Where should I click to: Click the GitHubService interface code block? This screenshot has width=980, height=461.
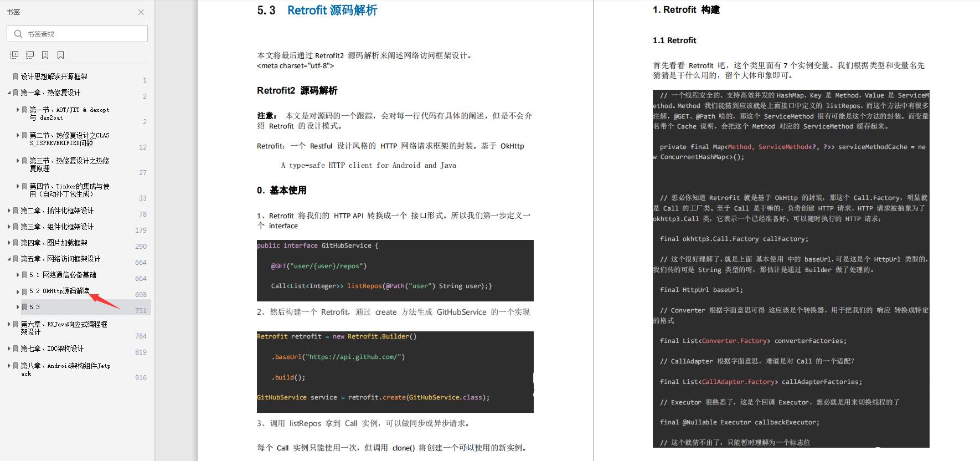coord(395,270)
